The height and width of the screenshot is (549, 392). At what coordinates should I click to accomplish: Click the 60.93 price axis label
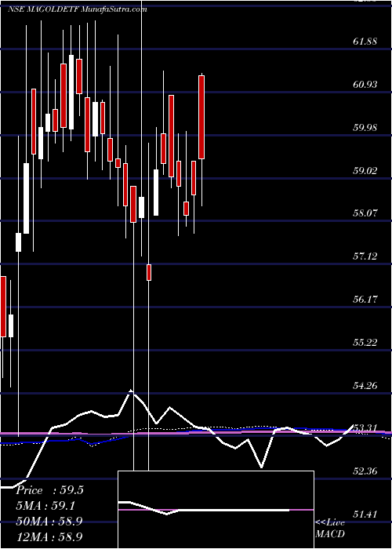coord(365,85)
